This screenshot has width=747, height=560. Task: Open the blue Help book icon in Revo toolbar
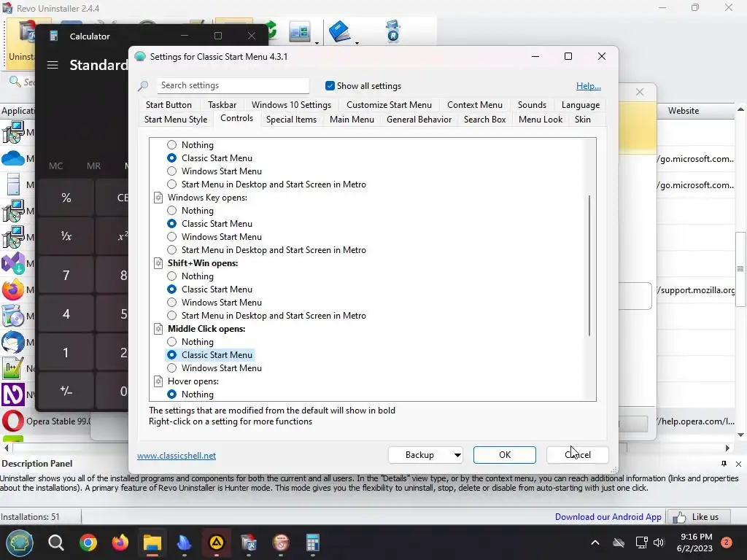pyautogui.click(x=339, y=32)
